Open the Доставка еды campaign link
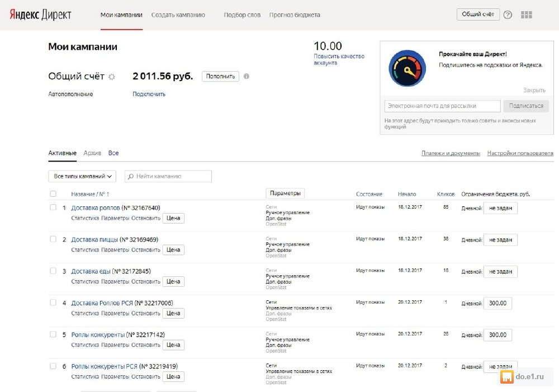This screenshot has height=392, width=559. click(x=91, y=271)
